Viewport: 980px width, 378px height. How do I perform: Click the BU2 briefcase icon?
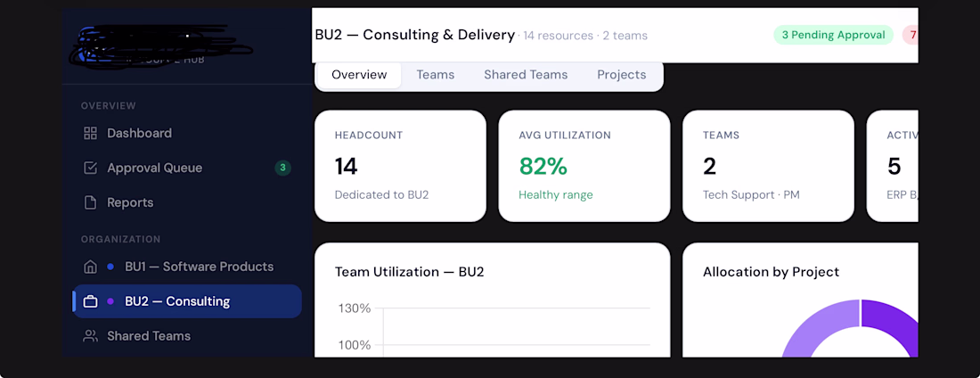click(x=91, y=301)
